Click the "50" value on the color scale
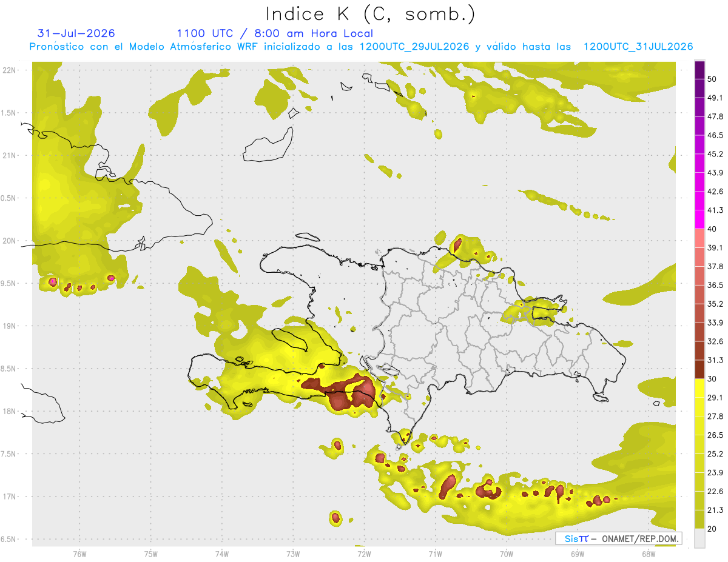728x562 pixels. (713, 79)
